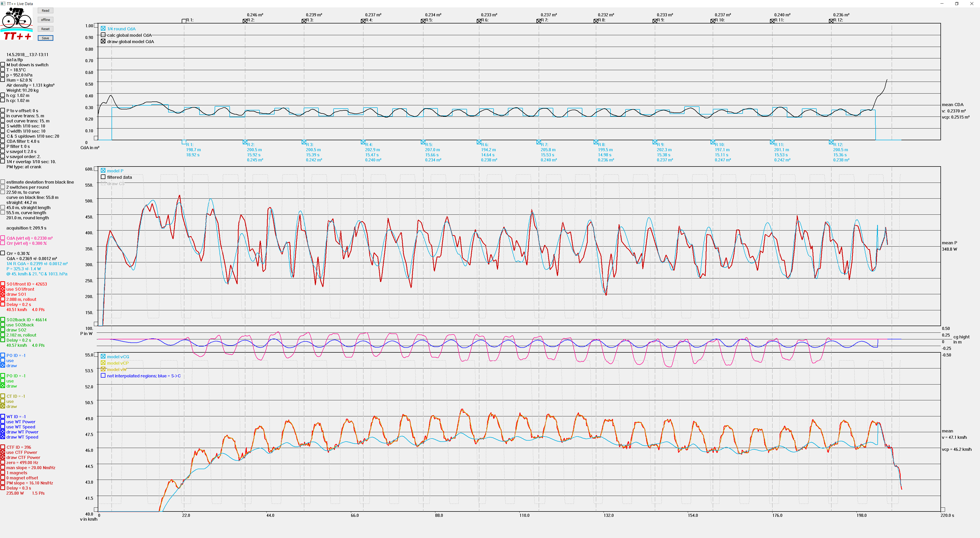Check the in curve trans: 5. m box

pyautogui.click(x=3, y=116)
